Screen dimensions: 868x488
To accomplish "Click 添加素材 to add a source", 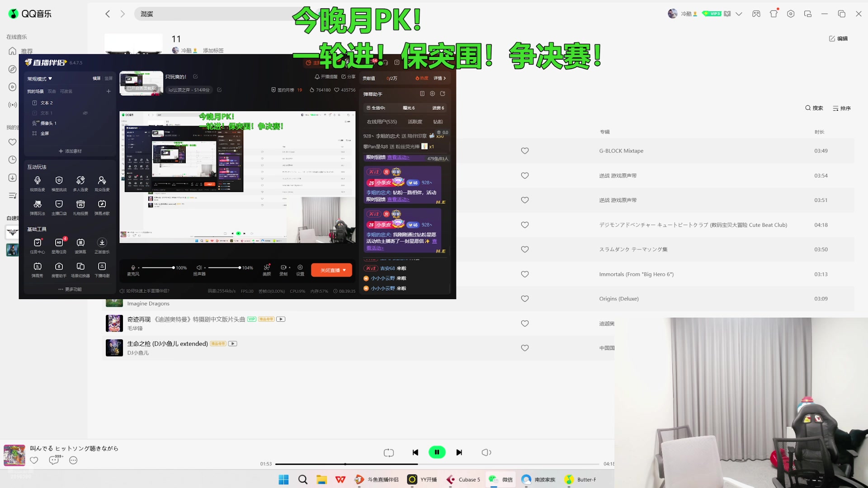I will pos(70,151).
